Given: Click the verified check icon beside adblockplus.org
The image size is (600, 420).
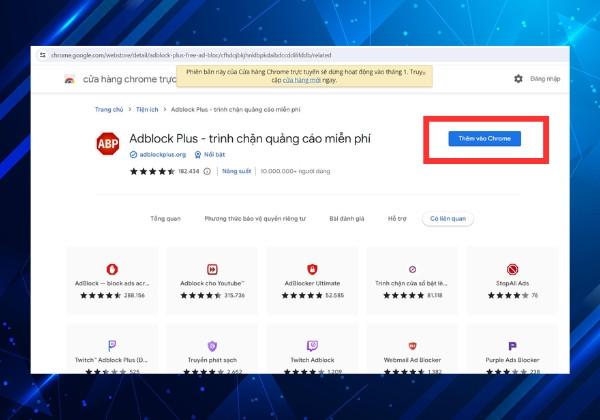Looking at the screenshot, I should point(133,155).
